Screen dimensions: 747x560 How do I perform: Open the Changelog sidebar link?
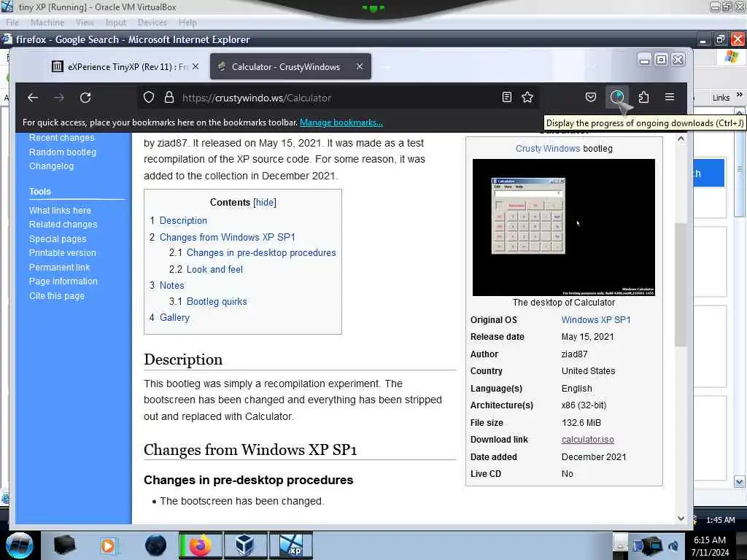tap(52, 166)
